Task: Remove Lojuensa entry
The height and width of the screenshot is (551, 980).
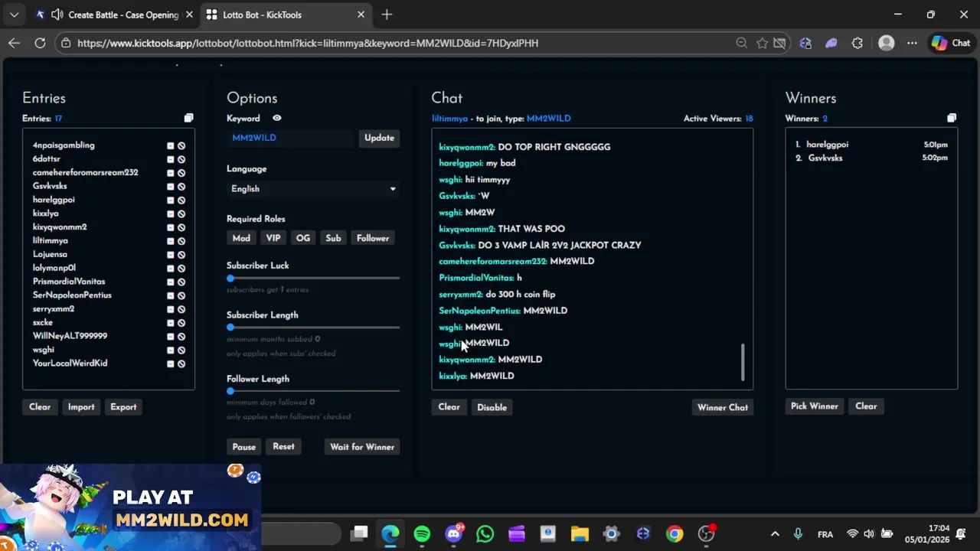Action: point(171,255)
